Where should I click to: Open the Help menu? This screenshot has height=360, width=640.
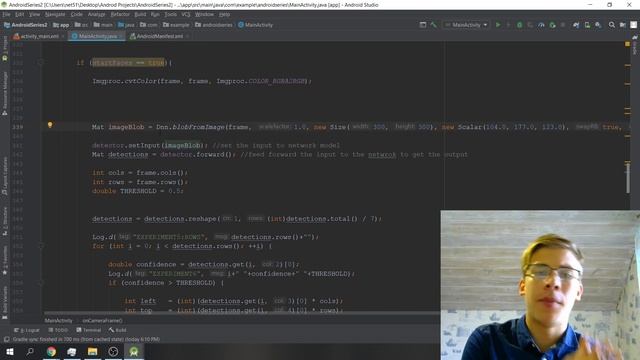tap(224, 14)
